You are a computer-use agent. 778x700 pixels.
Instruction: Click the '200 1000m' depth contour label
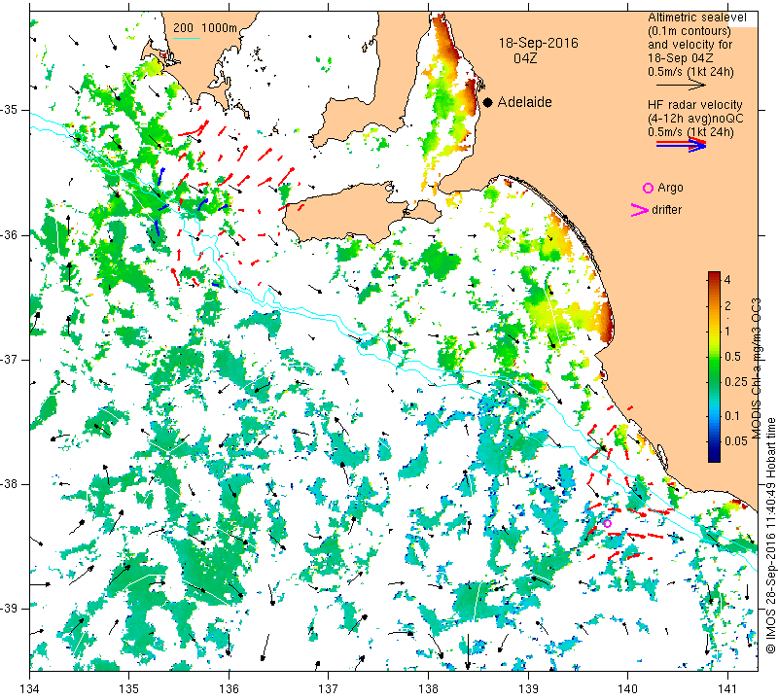coord(205,28)
